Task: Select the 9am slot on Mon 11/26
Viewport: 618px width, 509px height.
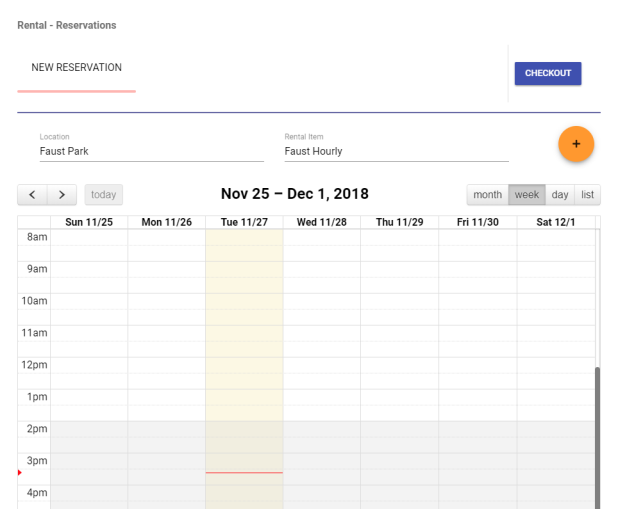Action: 166,269
